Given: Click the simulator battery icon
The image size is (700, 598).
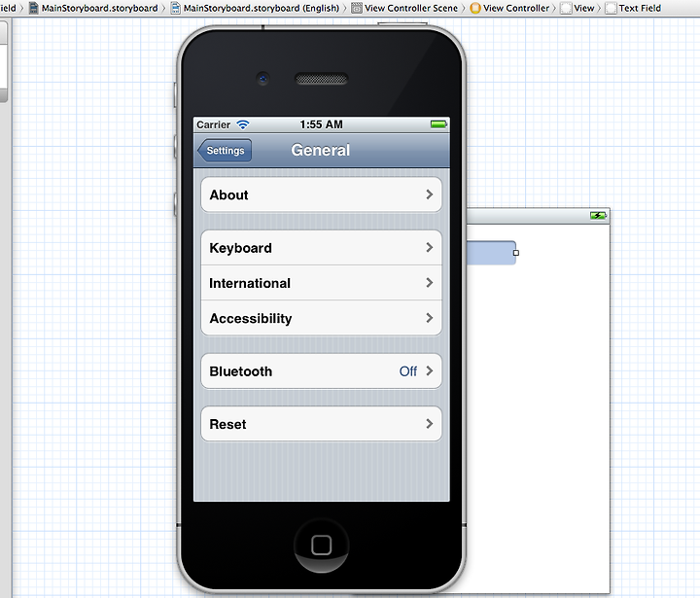Looking at the screenshot, I should pos(438,124).
